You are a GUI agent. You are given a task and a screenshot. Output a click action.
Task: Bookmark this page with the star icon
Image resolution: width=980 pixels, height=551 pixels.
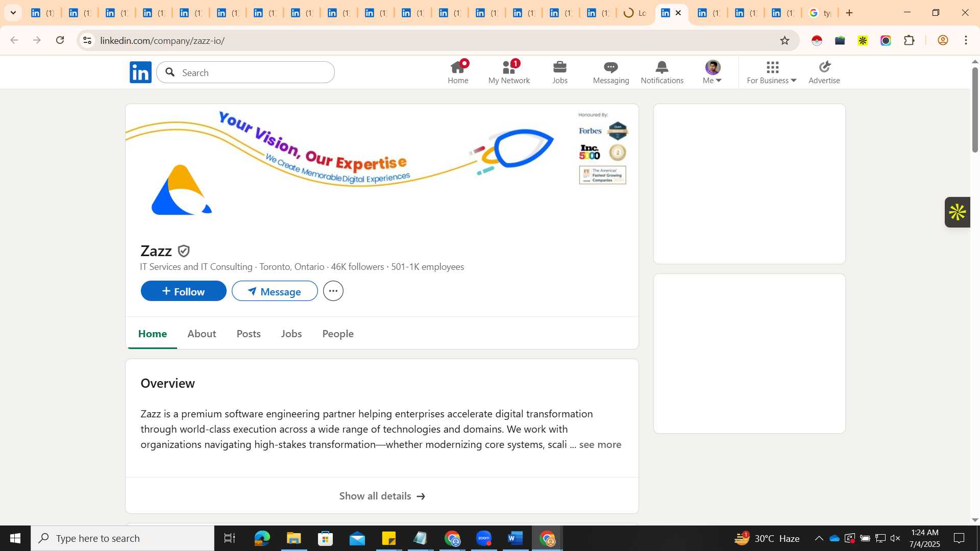[785, 40]
